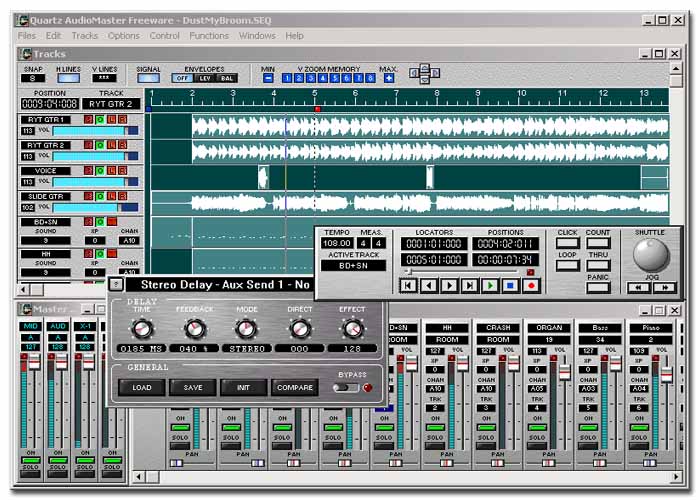Set Envelopes to BAL

tap(227, 79)
